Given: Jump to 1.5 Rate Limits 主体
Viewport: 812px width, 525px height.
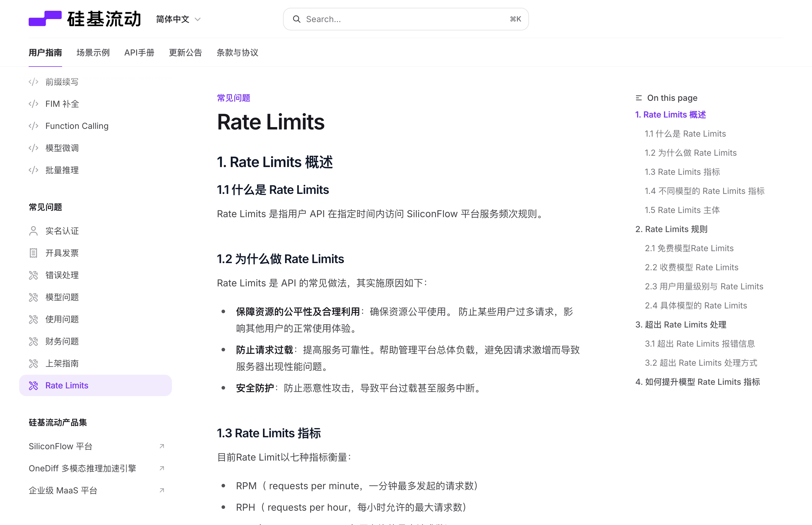Looking at the screenshot, I should [x=682, y=210].
